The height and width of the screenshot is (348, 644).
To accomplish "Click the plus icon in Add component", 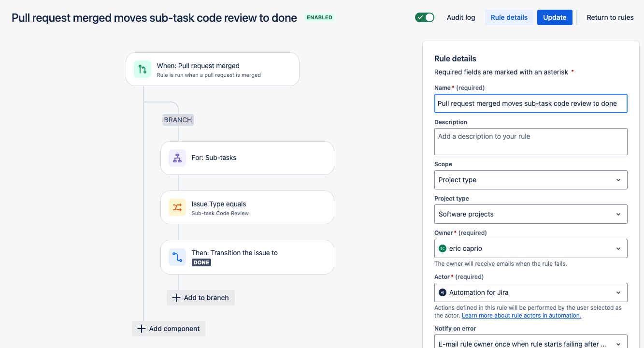I will click(x=142, y=329).
